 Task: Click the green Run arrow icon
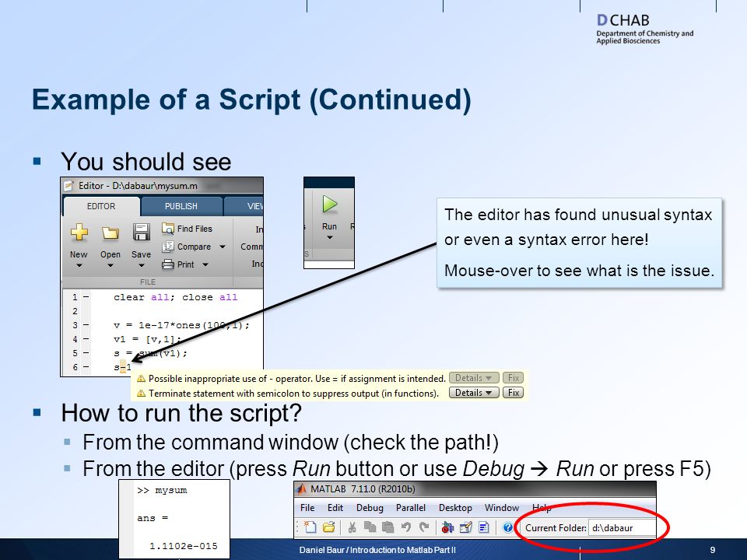coord(330,205)
